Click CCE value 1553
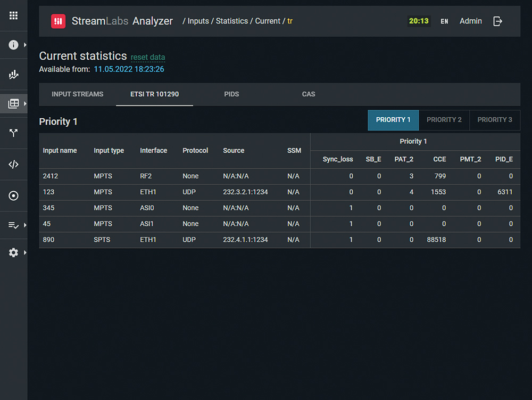 click(x=438, y=192)
